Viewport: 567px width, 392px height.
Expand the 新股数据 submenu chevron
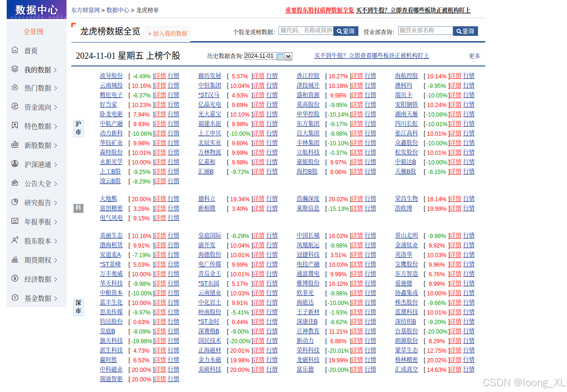tap(56, 146)
